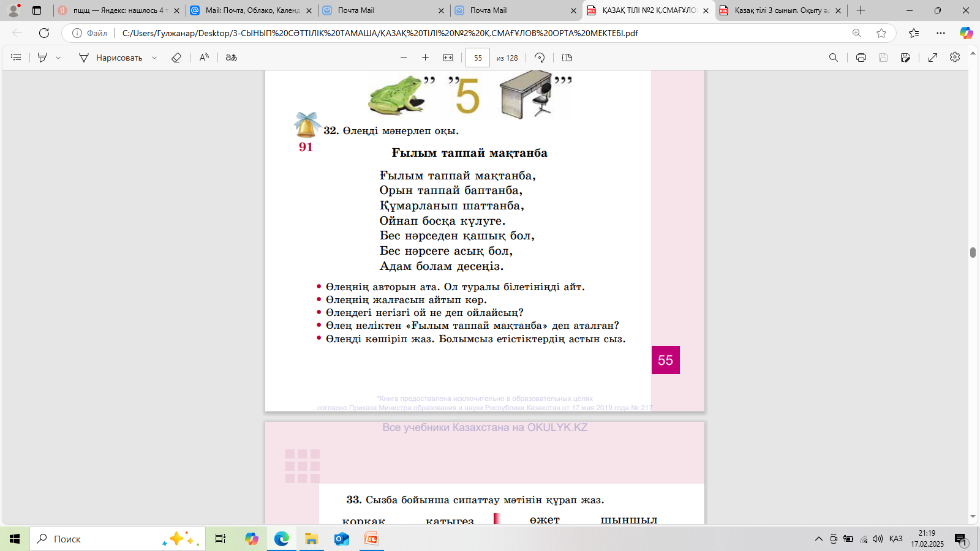Click the address bar file path
This screenshot has width=980, height=551.
point(380,33)
